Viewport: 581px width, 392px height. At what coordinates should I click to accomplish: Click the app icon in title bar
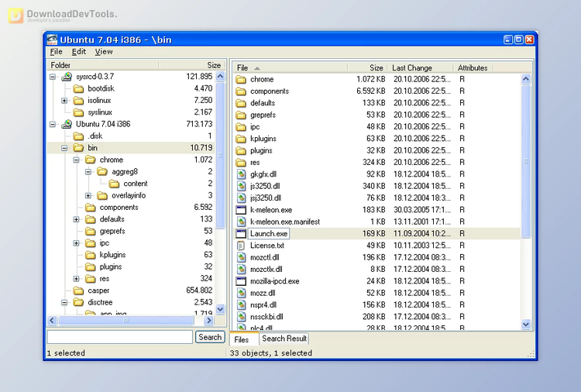coord(52,40)
